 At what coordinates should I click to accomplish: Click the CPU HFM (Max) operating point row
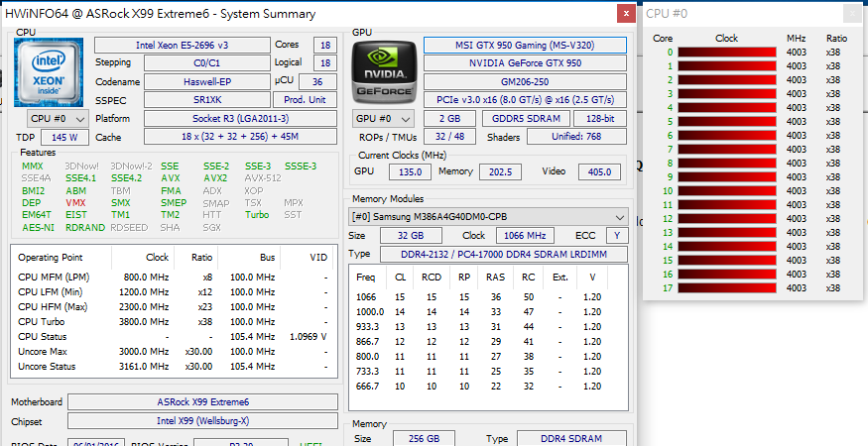point(174,306)
